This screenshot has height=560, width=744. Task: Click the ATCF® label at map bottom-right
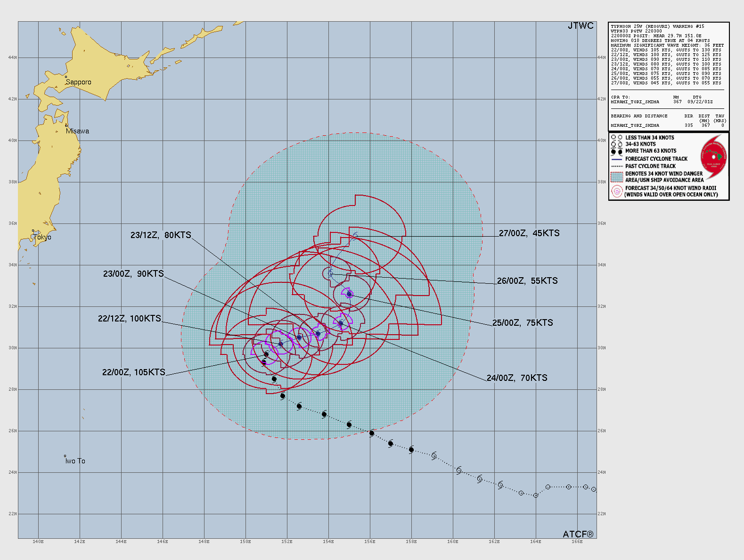(x=578, y=534)
